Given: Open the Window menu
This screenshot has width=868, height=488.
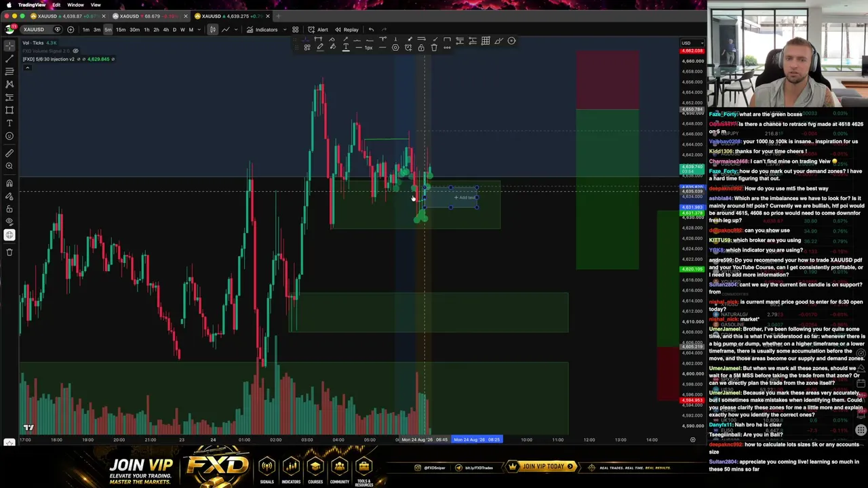Looking at the screenshot, I should pos(75,5).
